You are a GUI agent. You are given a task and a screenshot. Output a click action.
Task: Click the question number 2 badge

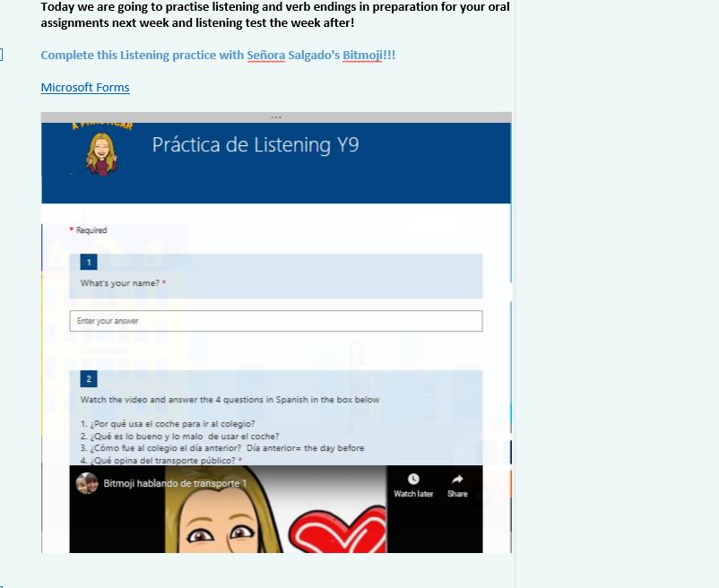tap(89, 379)
